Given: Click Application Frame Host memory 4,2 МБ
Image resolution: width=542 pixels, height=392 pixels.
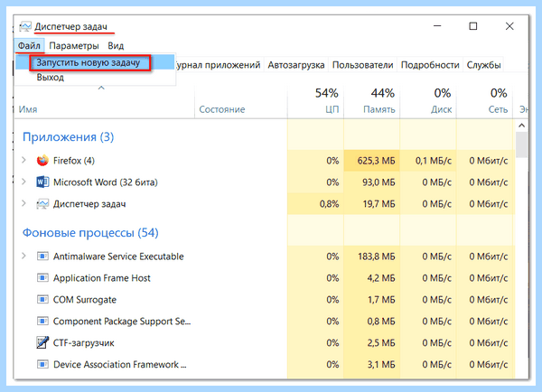Looking at the screenshot, I should click(x=381, y=278).
